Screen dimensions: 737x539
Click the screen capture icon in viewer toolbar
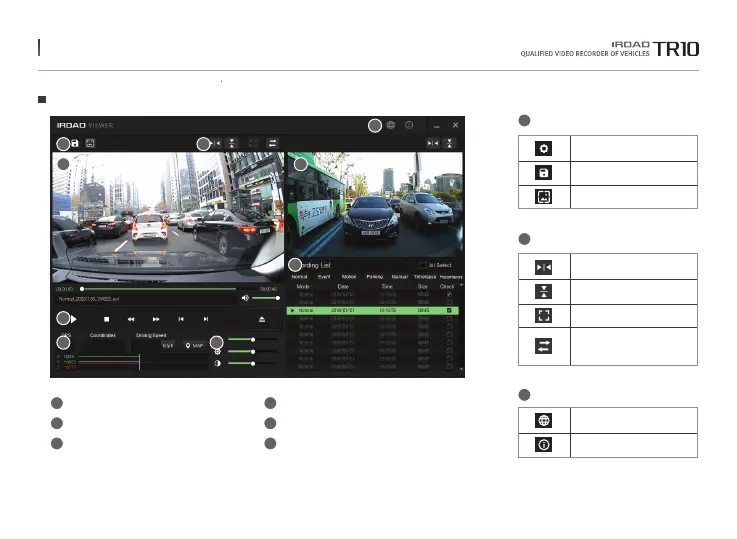click(x=90, y=143)
